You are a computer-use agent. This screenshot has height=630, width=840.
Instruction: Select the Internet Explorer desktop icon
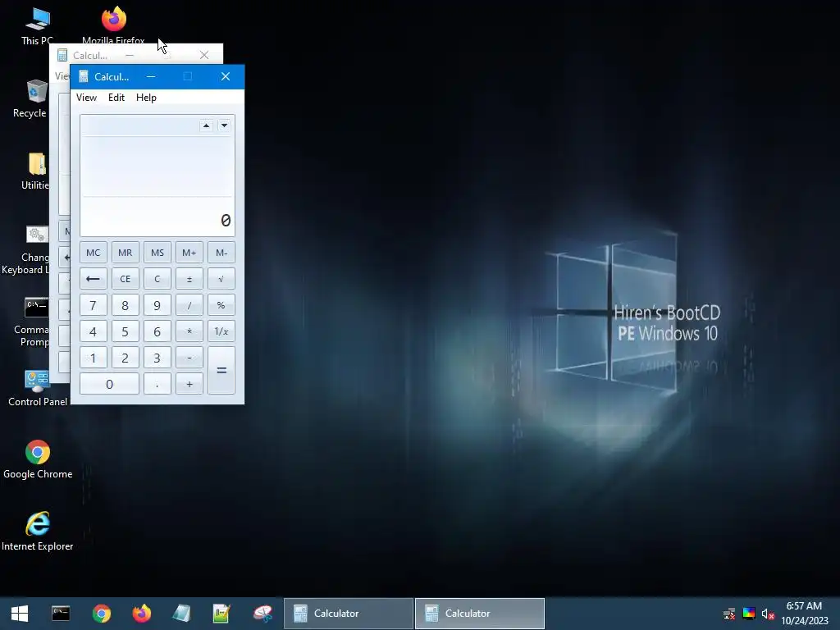[38, 532]
